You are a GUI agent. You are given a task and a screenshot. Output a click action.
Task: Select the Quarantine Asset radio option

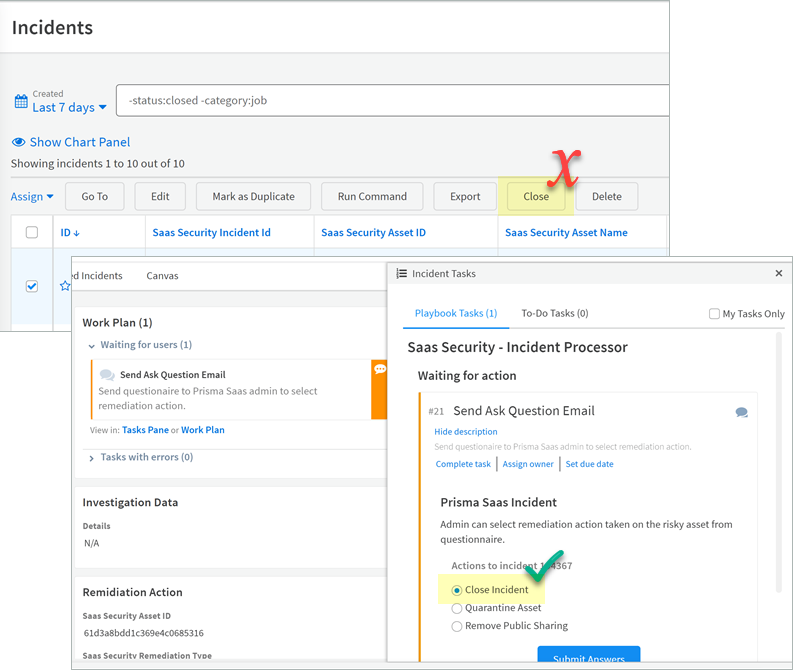click(x=457, y=608)
